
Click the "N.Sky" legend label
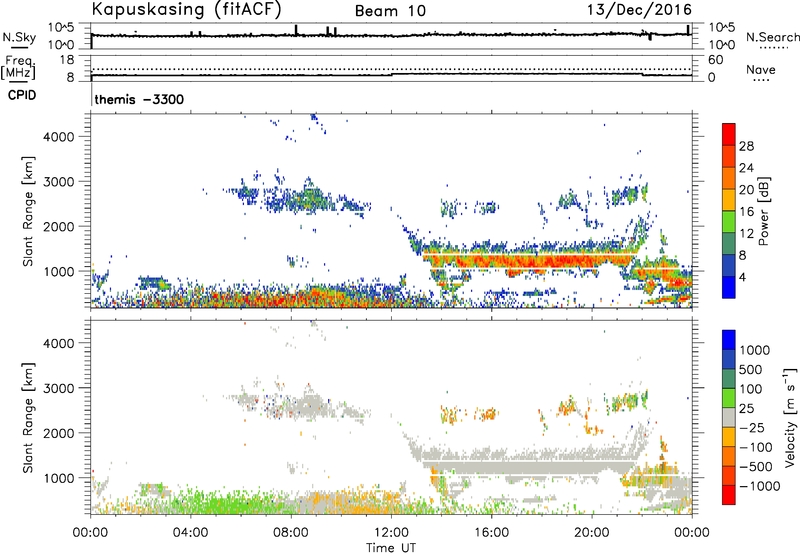point(19,37)
